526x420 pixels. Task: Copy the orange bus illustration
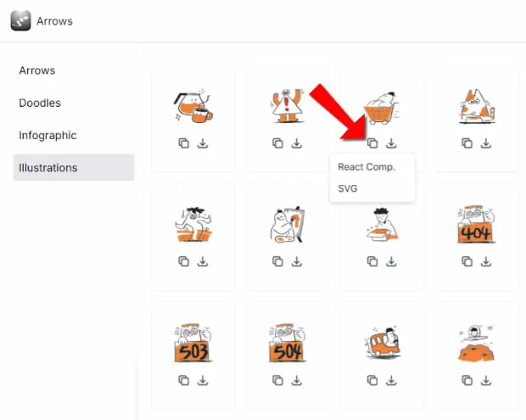coord(372,380)
